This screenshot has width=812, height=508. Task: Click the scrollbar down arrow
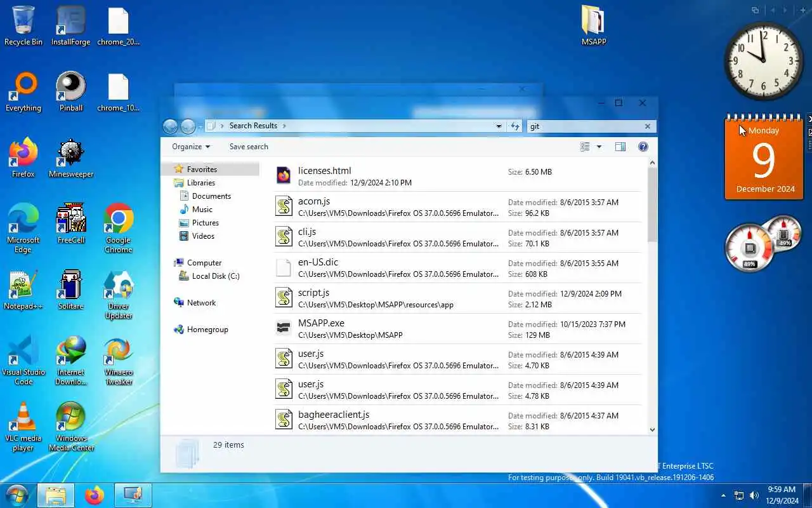coord(652,429)
